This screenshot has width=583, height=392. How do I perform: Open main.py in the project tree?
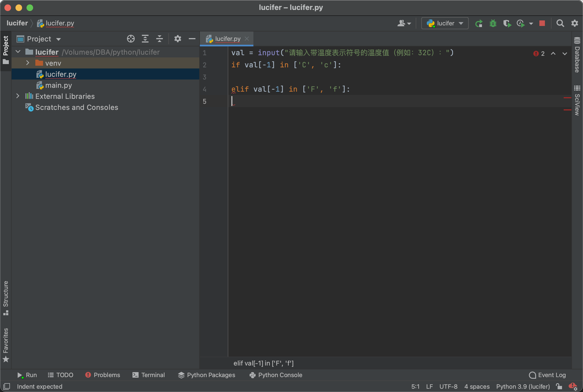click(58, 85)
